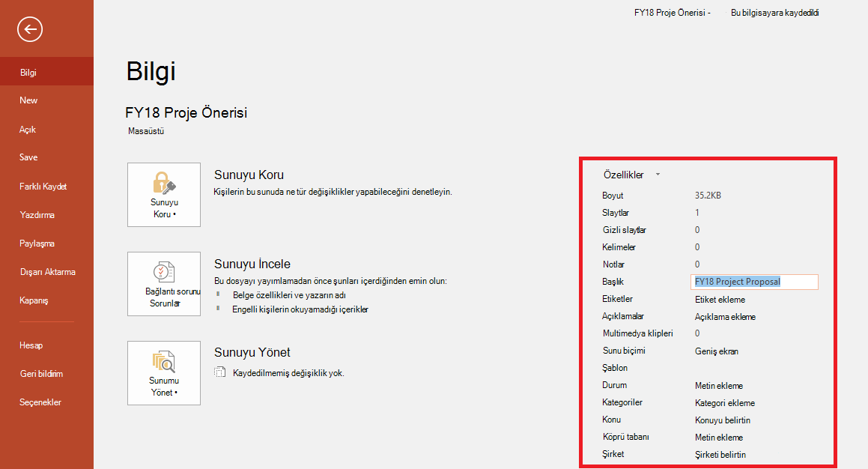Click Açıklama ekleme comments field

(725, 317)
